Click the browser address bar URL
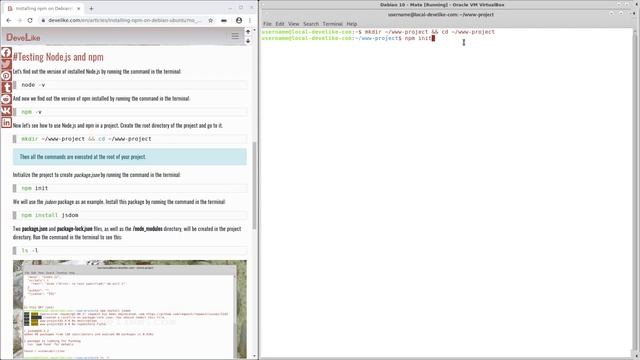The height and width of the screenshot is (360, 640). [124, 20]
